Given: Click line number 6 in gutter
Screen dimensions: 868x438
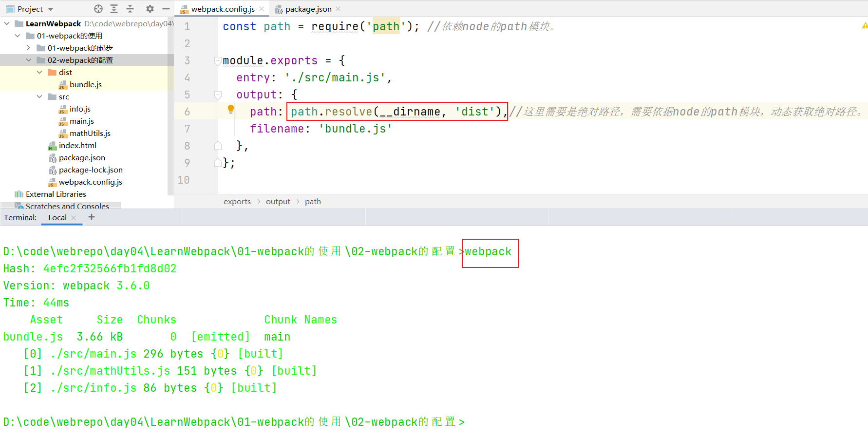Looking at the screenshot, I should click(x=187, y=112).
